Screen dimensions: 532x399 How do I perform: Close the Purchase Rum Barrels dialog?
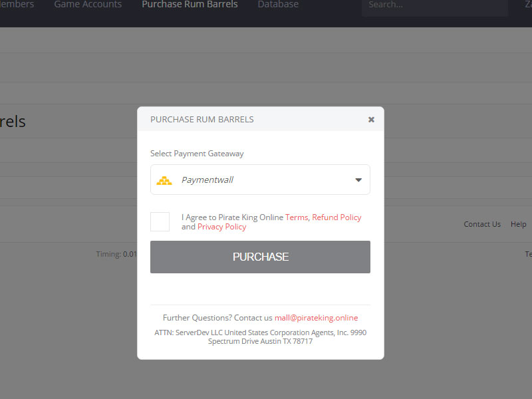(x=371, y=120)
